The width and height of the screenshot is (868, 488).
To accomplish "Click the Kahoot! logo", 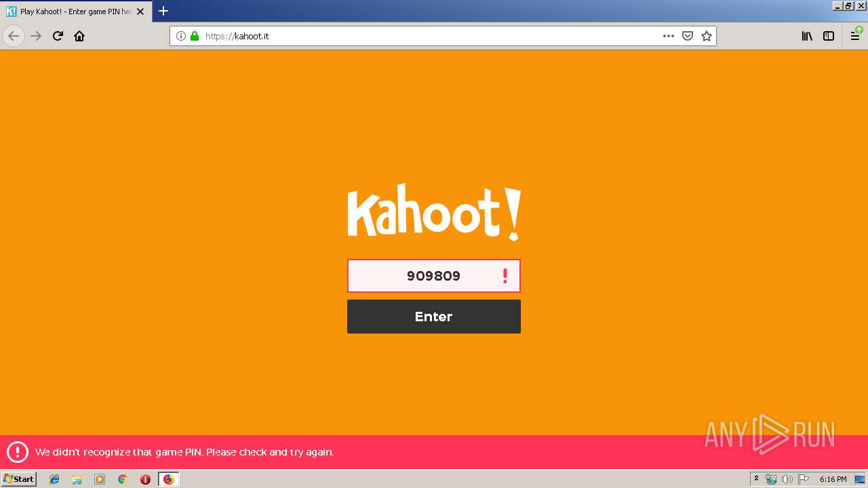I will (434, 212).
